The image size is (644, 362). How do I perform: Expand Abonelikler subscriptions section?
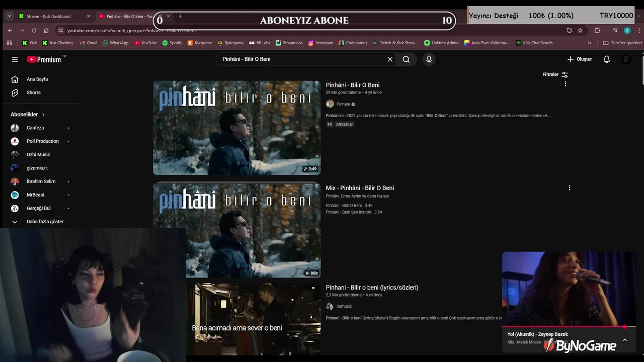28,115
